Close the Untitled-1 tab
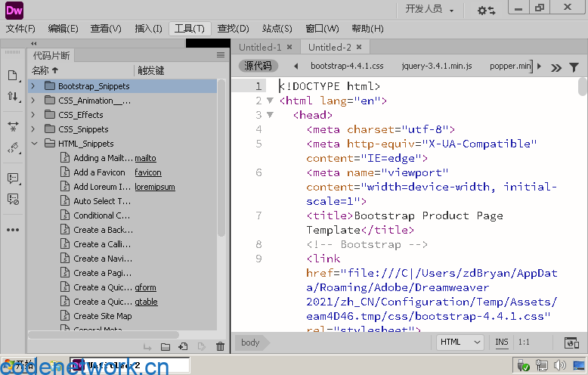 point(289,47)
